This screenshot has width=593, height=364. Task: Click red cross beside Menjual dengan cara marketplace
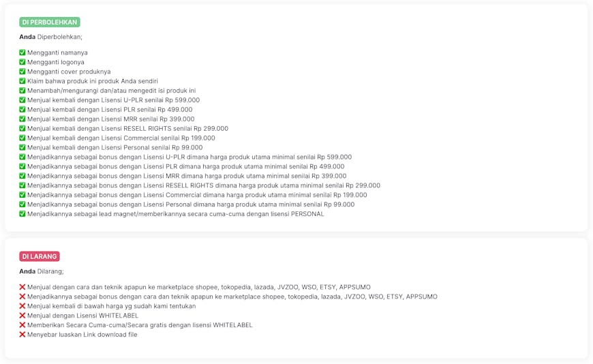22,288
